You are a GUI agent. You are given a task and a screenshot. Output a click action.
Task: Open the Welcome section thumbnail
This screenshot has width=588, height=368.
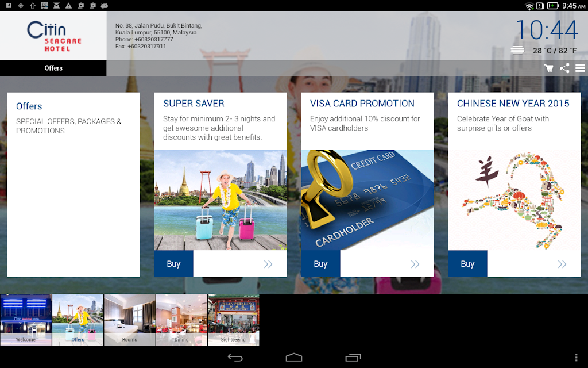[x=26, y=320]
